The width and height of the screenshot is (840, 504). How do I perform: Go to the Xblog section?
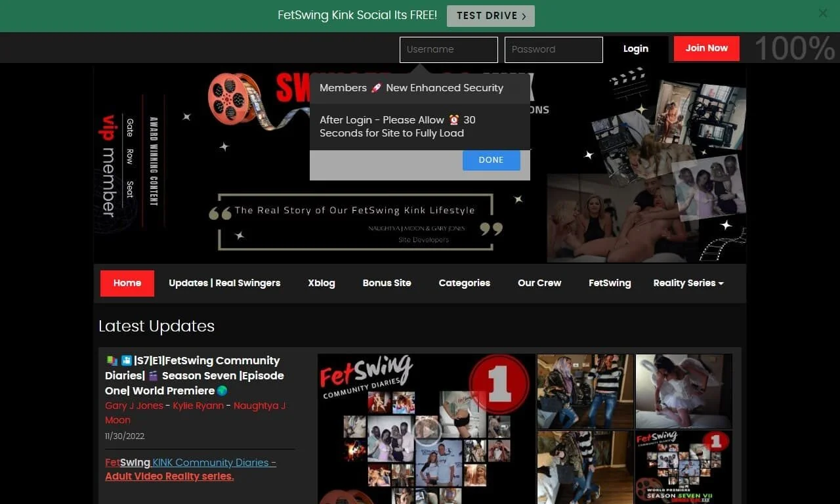point(322,283)
